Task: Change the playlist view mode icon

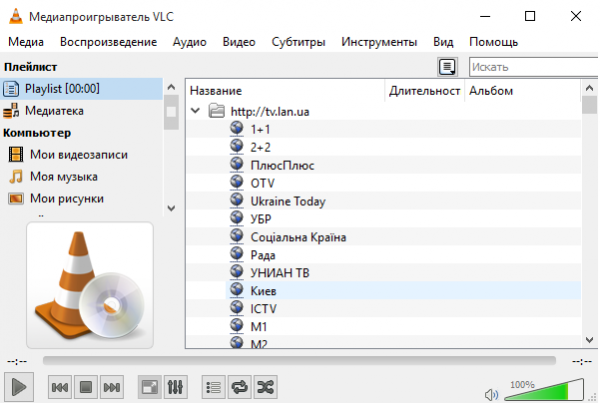Action: point(447,67)
